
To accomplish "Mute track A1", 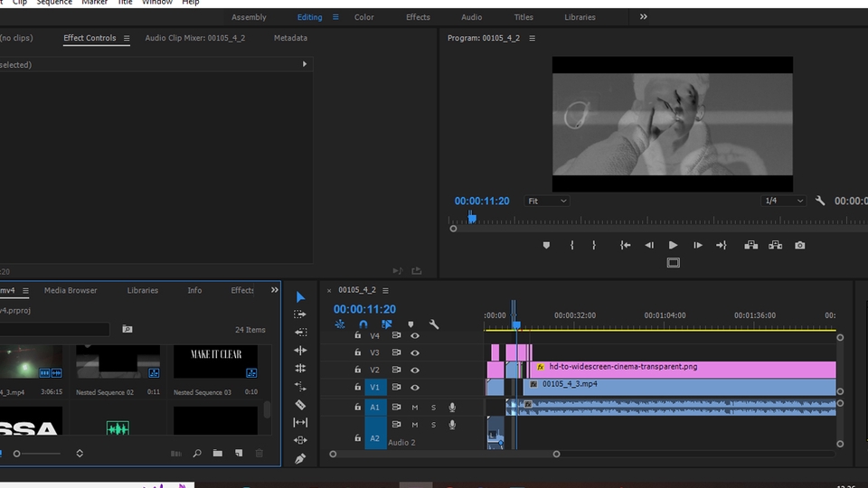I will [x=415, y=408].
